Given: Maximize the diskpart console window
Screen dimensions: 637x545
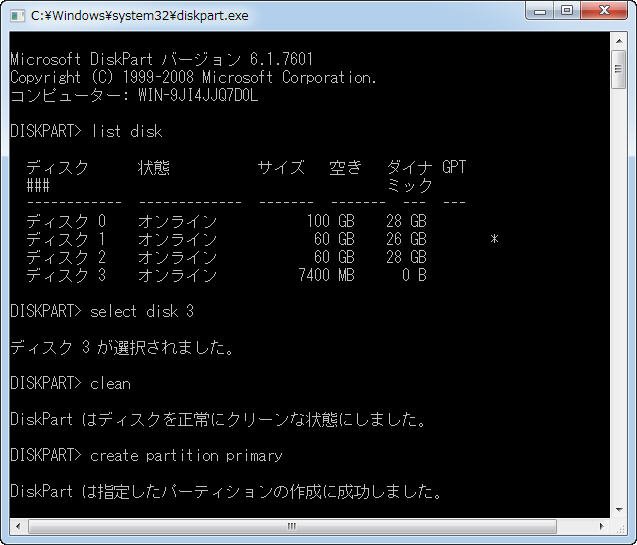Looking at the screenshot, I should tap(567, 12).
